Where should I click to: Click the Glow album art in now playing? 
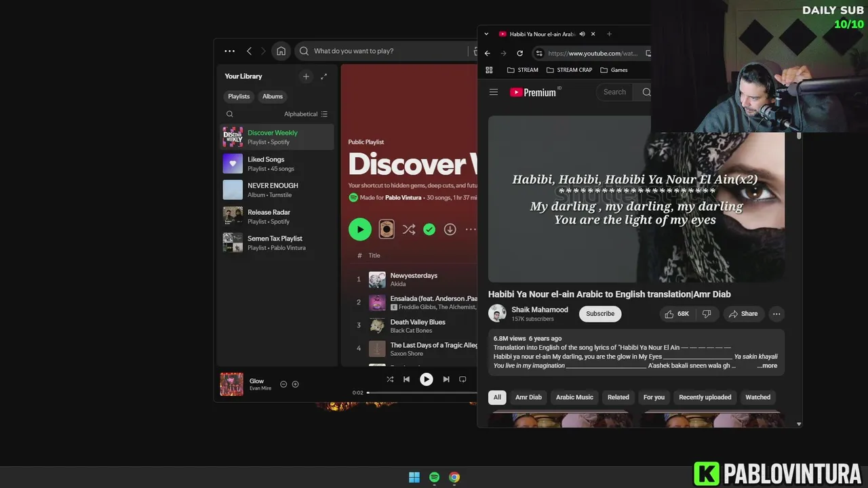point(231,384)
